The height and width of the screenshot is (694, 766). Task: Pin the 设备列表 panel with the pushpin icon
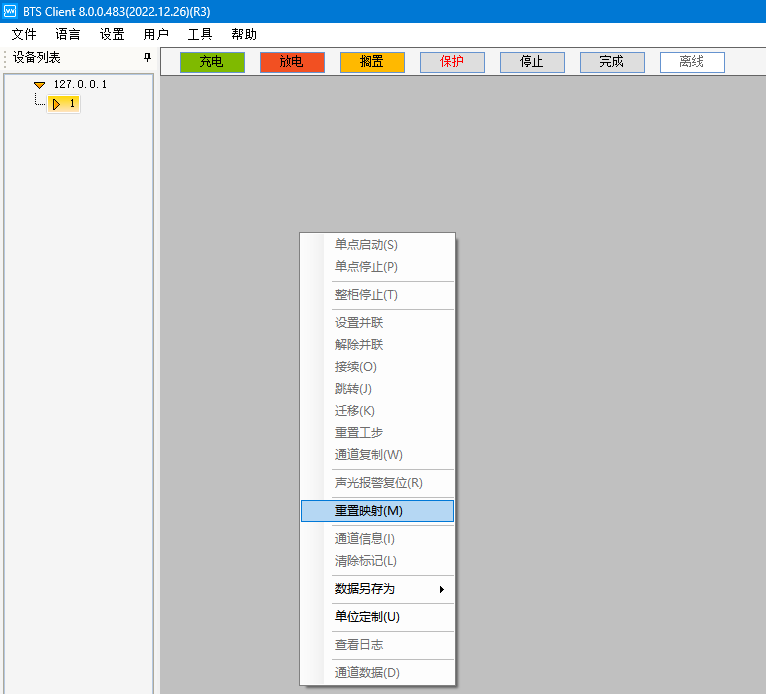tap(147, 58)
